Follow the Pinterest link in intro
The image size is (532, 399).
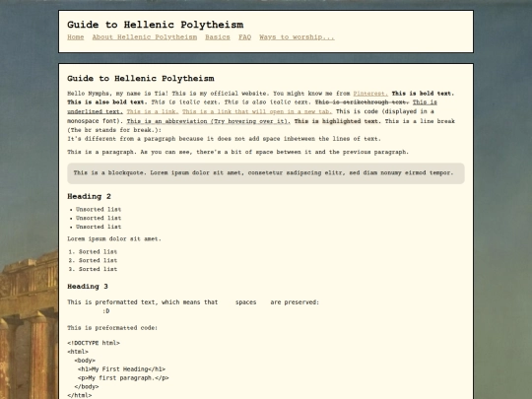(370, 94)
